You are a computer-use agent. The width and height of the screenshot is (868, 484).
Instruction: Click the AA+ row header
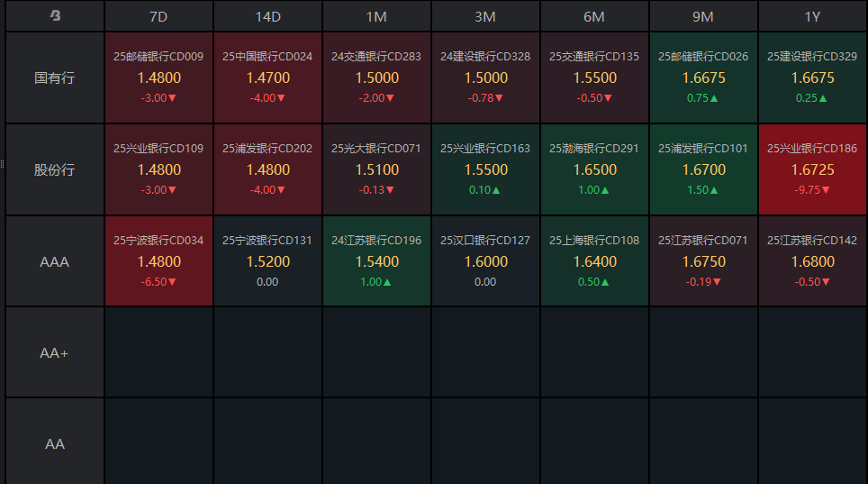[55, 352]
